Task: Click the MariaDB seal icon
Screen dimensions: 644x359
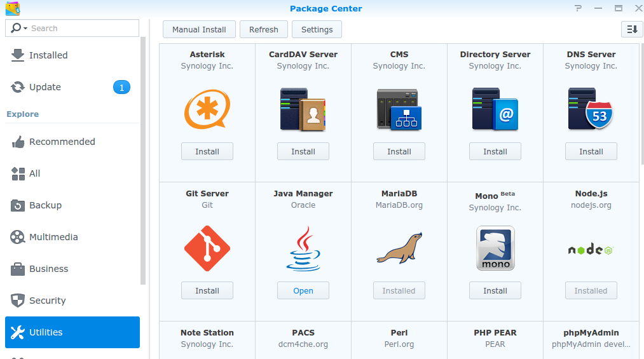Action: click(399, 248)
